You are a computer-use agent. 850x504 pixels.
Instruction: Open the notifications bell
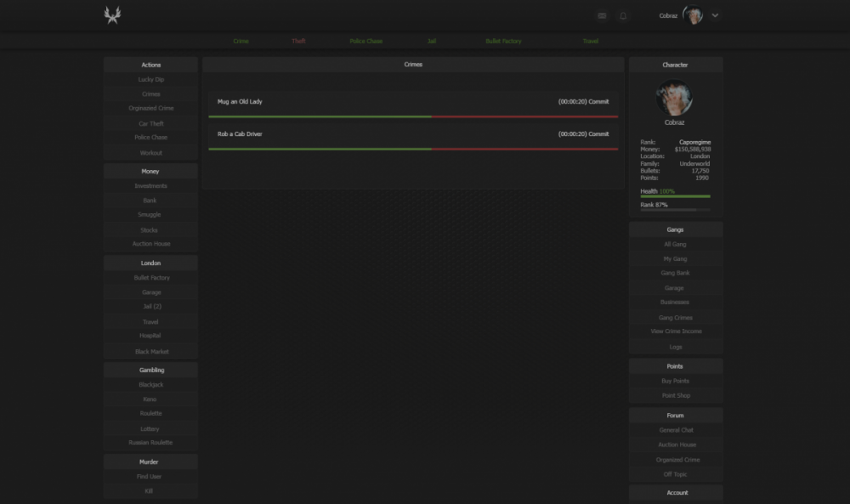point(623,15)
